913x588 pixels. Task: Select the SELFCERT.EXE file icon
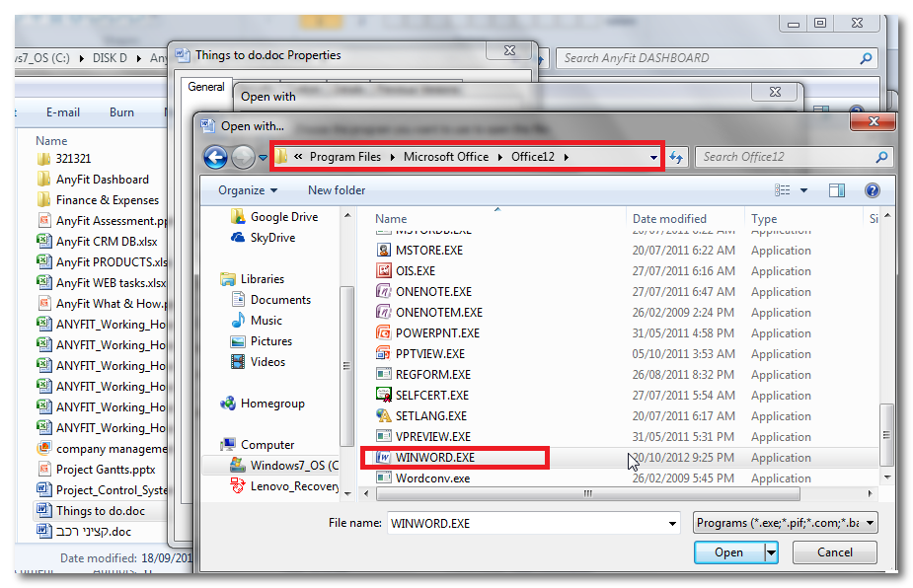click(x=384, y=396)
